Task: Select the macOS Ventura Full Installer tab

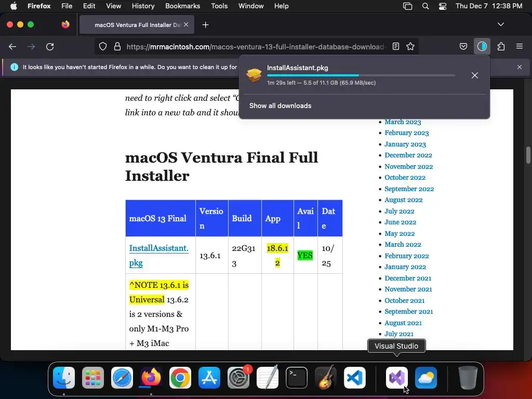Action: pyautogui.click(x=137, y=25)
